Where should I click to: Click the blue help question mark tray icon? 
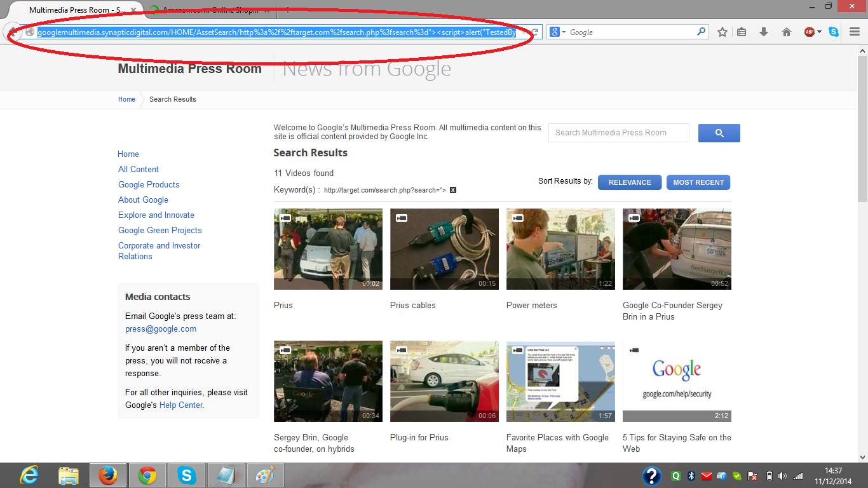[x=652, y=476]
